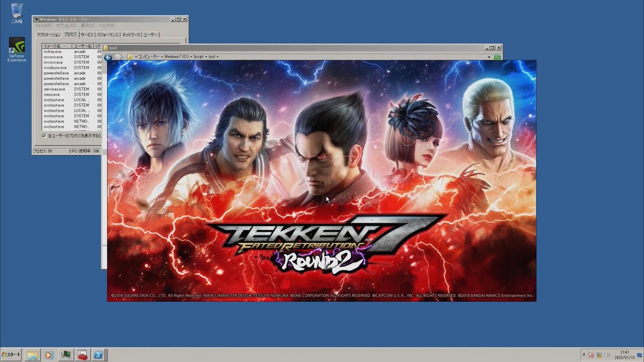Open the red toolbox icon on the taskbar
This screenshot has height=362, width=644.
(x=82, y=355)
